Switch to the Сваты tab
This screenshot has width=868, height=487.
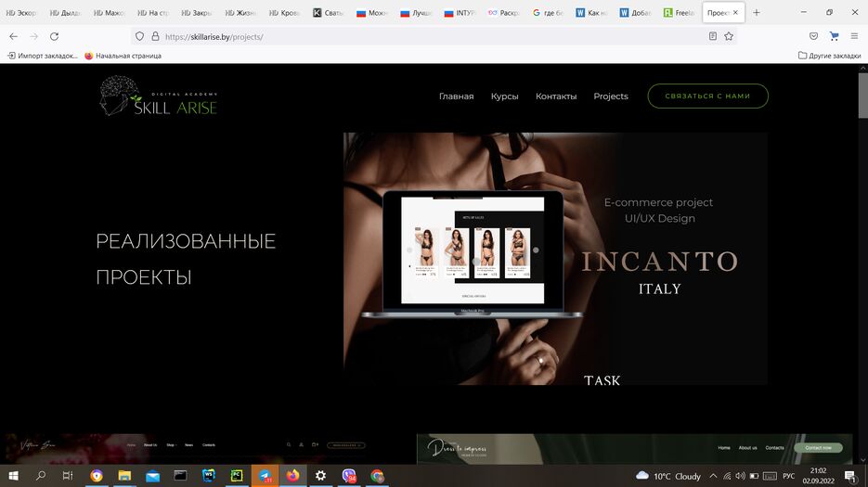coord(329,12)
